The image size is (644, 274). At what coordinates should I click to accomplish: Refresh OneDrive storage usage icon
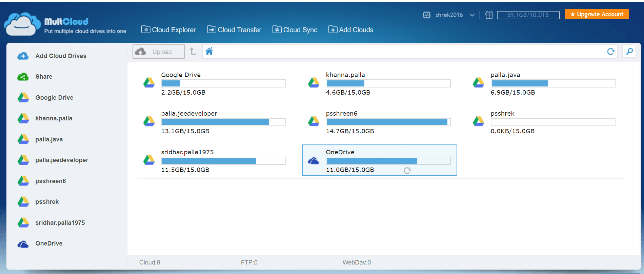407,171
